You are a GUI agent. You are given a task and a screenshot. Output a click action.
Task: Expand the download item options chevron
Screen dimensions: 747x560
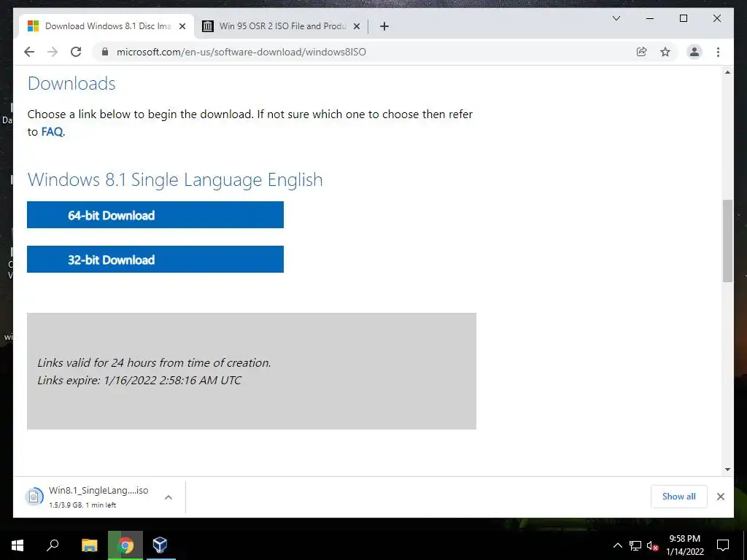(169, 497)
